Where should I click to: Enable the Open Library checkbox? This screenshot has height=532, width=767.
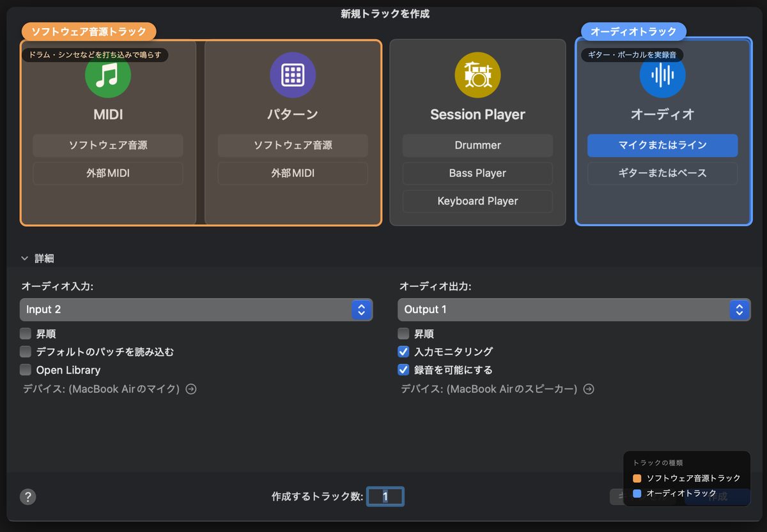(x=26, y=369)
